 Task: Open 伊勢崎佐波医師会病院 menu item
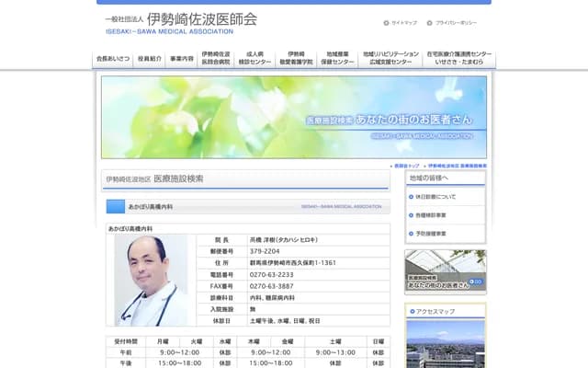coord(216,58)
